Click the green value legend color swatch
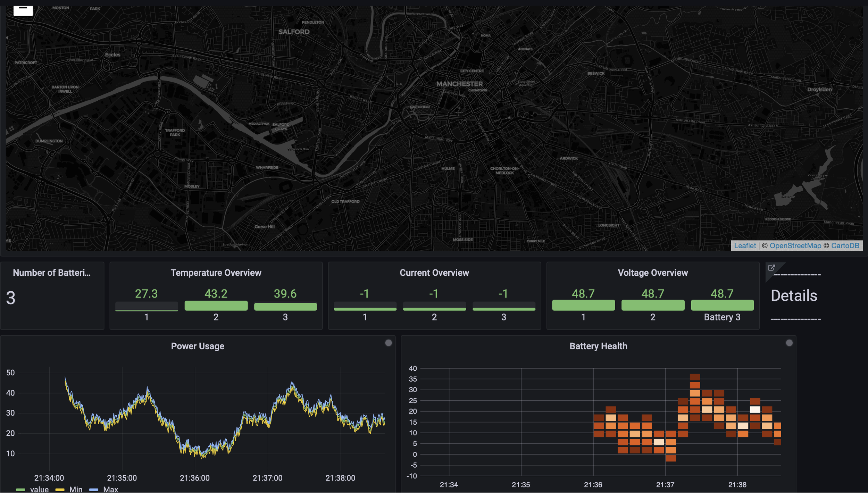Image resolution: width=868 pixels, height=493 pixels. (x=20, y=490)
